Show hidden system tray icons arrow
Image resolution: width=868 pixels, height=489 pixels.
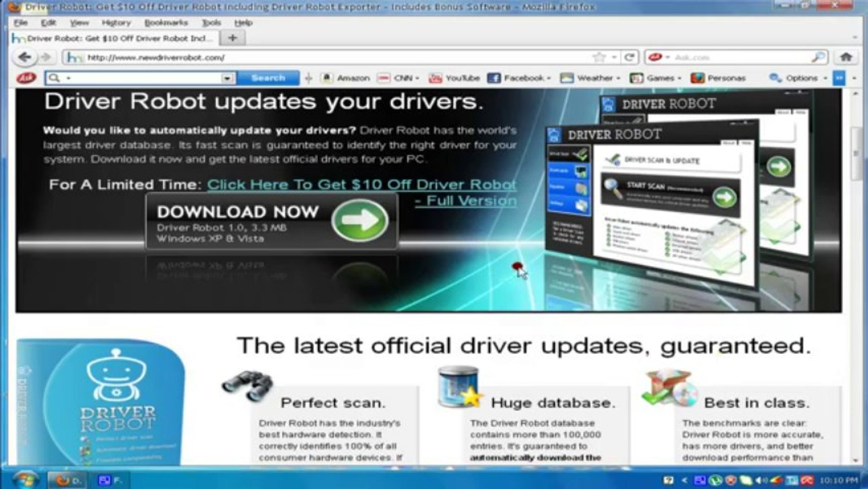tap(684, 480)
